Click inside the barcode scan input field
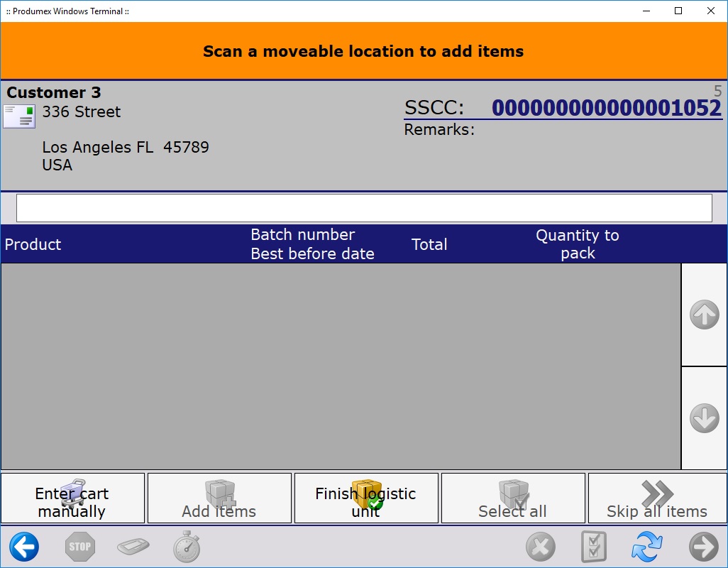This screenshot has width=728, height=568. pos(363,207)
